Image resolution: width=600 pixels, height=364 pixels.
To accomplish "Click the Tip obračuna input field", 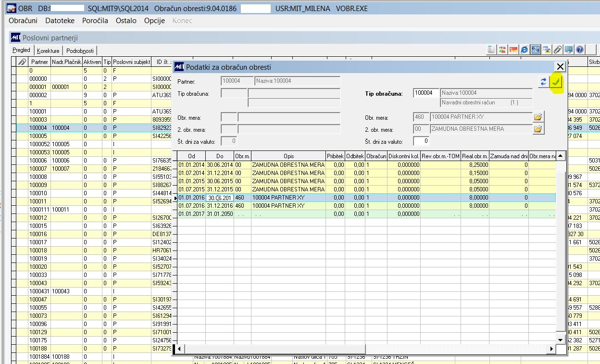I will click(x=425, y=93).
